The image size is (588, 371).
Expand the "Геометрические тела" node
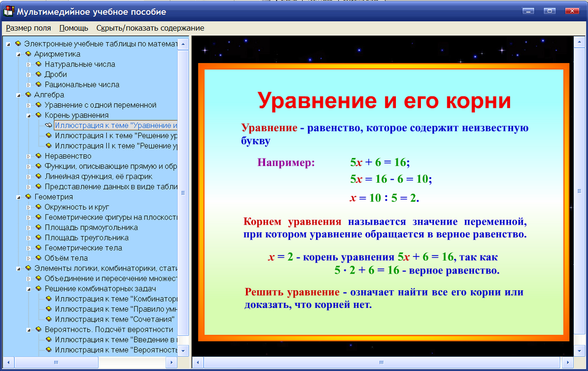(x=29, y=248)
